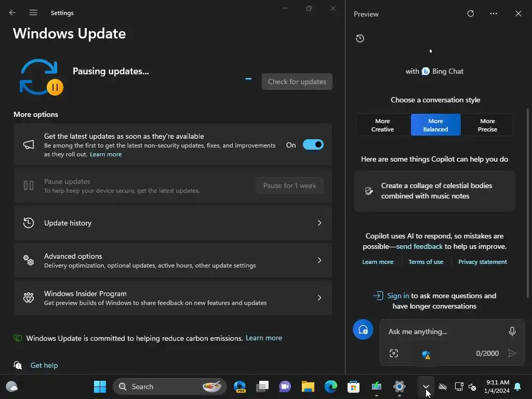532x399 pixels.
Task: Select More Balanced conversation style
Action: tap(435, 125)
